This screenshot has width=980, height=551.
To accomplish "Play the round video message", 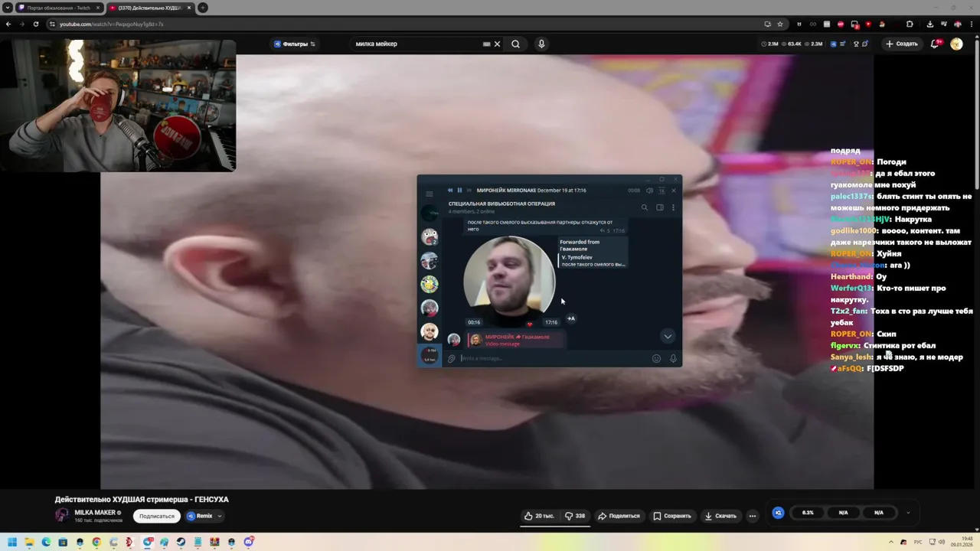I will coord(509,282).
